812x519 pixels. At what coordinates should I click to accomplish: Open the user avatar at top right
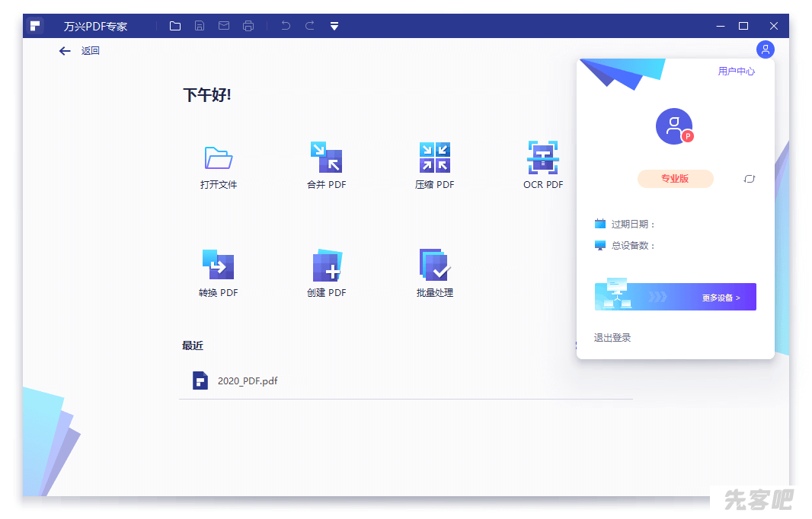tap(765, 49)
